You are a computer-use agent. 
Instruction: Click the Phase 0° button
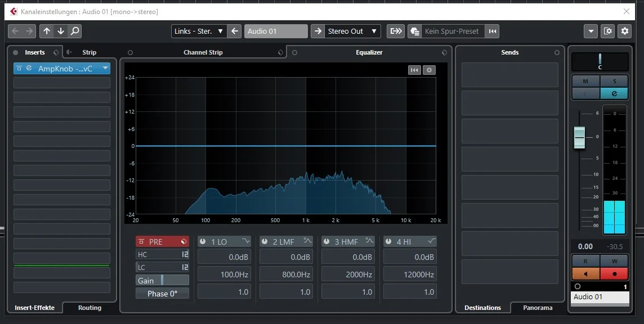point(162,294)
